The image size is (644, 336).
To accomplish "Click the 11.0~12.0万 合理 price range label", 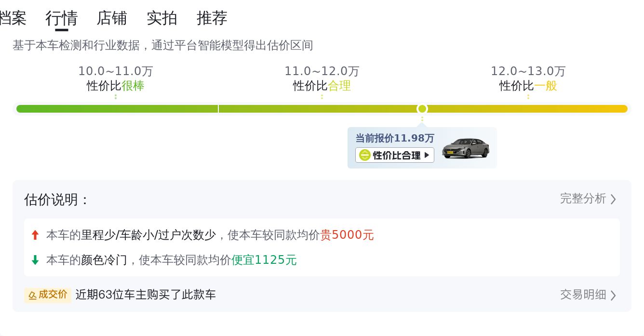I will point(322,78).
